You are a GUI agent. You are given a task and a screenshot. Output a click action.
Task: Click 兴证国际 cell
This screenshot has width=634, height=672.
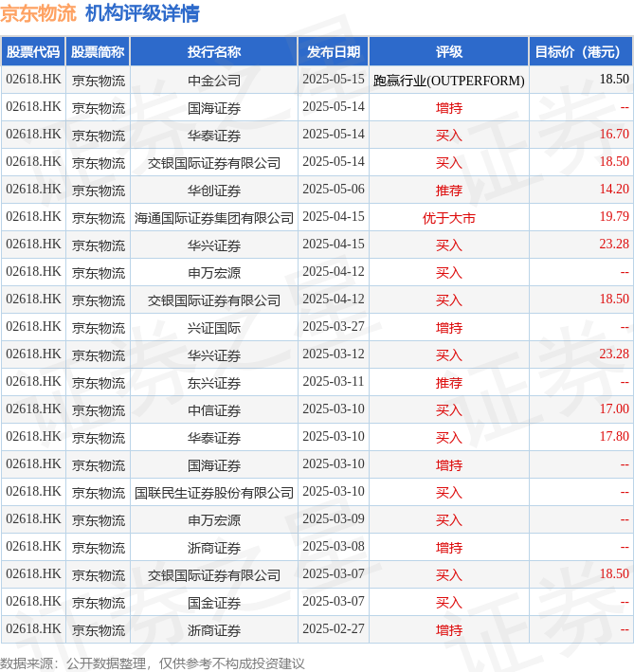tap(214, 328)
